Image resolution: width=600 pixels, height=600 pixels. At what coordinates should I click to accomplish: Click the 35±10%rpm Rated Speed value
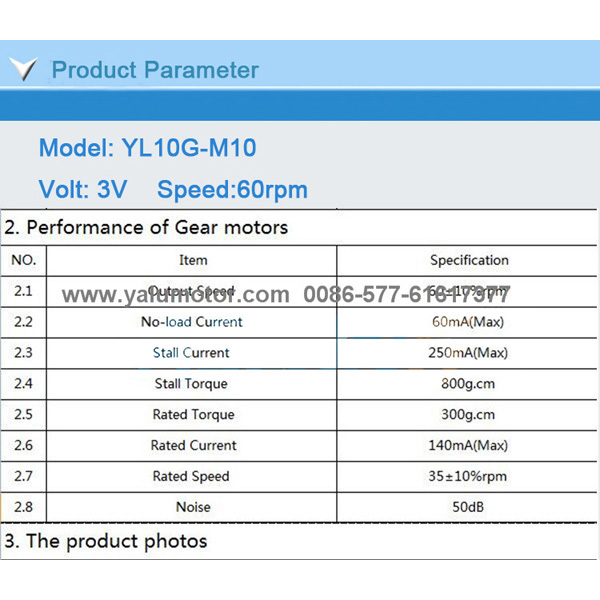pos(468,476)
